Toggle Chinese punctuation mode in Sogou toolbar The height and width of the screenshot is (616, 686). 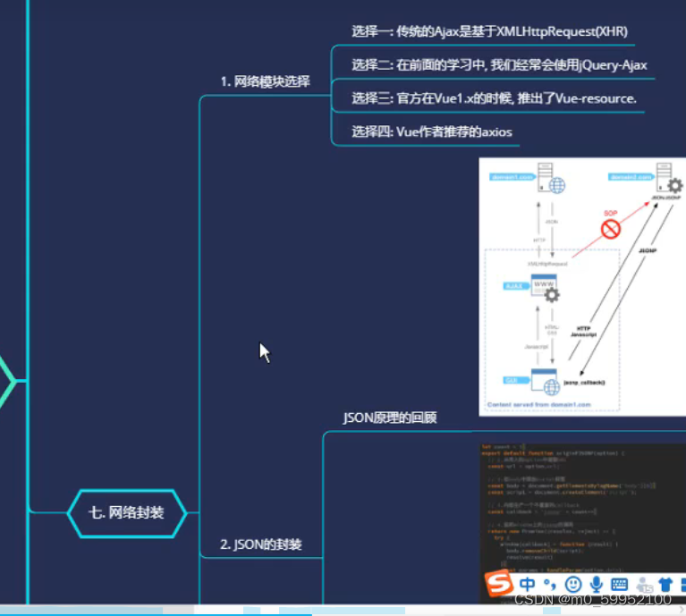click(x=549, y=584)
